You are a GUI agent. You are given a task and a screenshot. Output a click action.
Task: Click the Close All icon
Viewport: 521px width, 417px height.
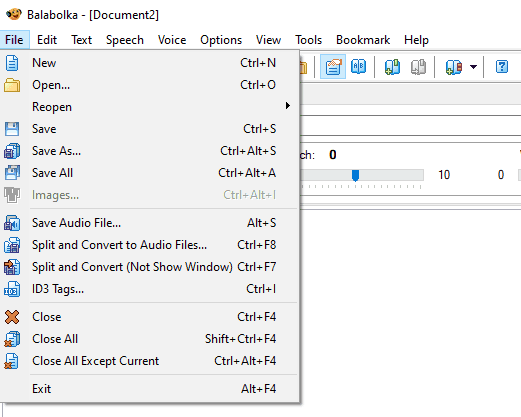tap(12, 339)
